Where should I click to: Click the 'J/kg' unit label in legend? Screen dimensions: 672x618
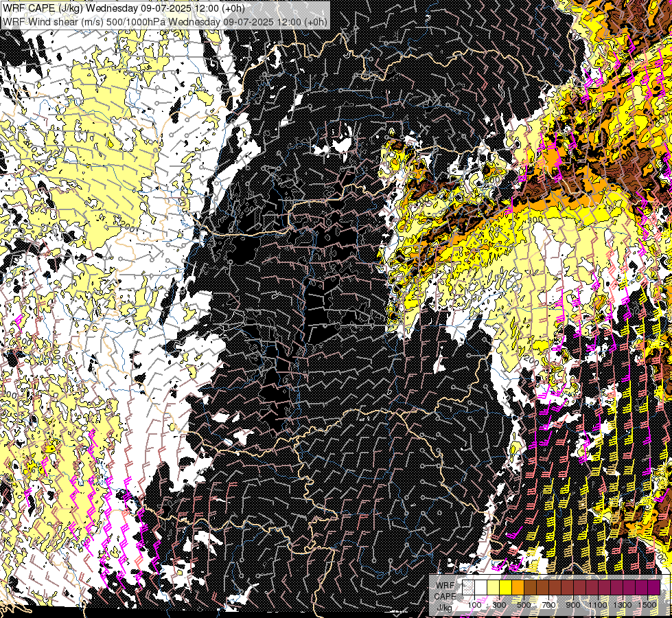click(445, 608)
